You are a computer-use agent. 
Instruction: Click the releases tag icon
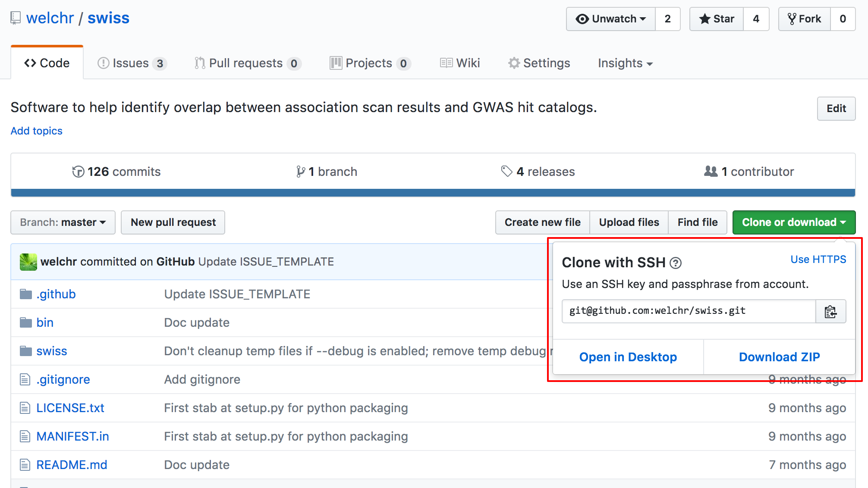pos(506,172)
